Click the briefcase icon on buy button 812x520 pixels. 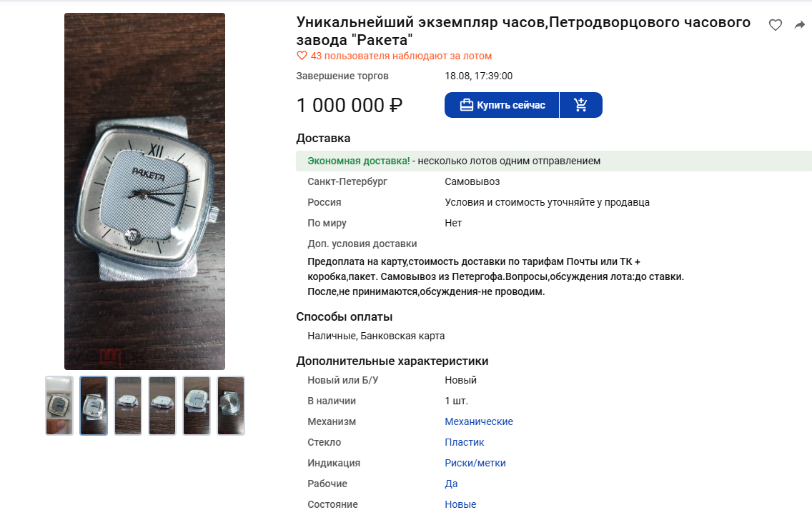tap(467, 105)
